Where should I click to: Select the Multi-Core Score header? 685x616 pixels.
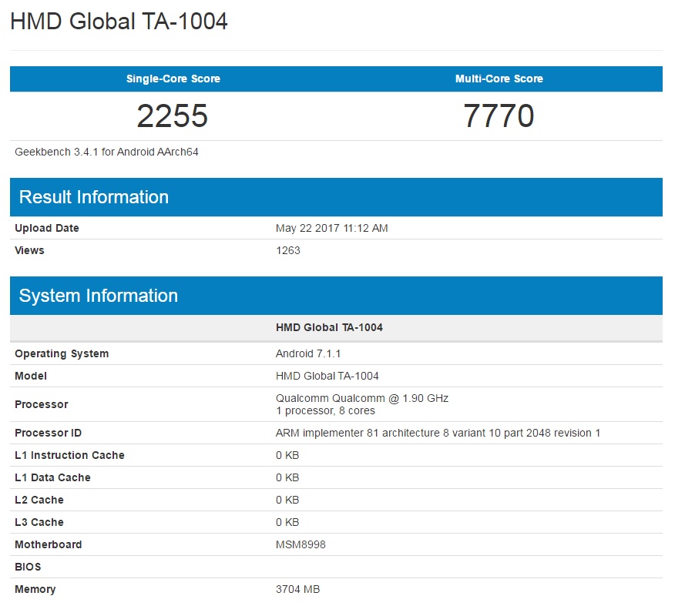(x=499, y=79)
